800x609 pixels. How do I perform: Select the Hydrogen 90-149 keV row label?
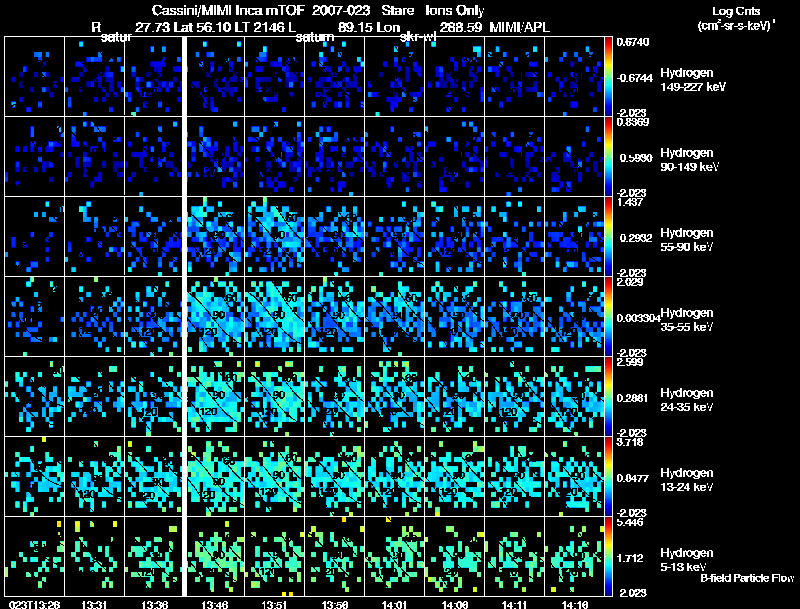click(x=690, y=160)
